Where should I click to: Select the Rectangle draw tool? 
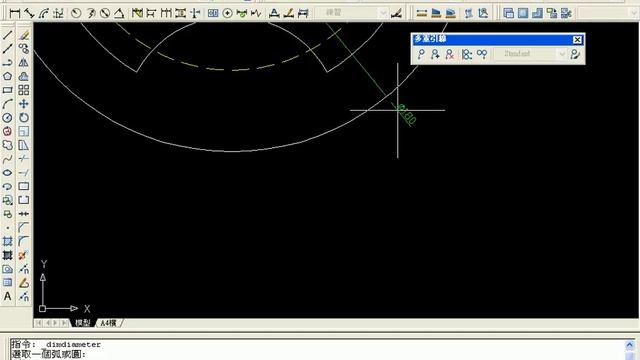7,90
